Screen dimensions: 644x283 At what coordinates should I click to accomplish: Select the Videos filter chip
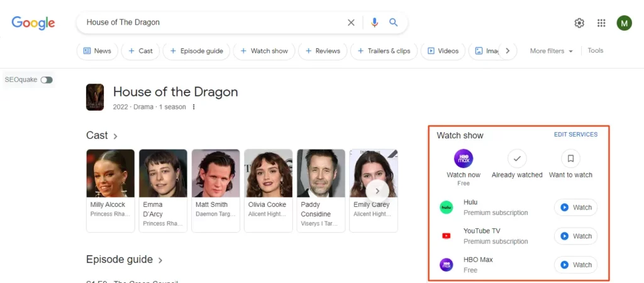click(x=443, y=51)
